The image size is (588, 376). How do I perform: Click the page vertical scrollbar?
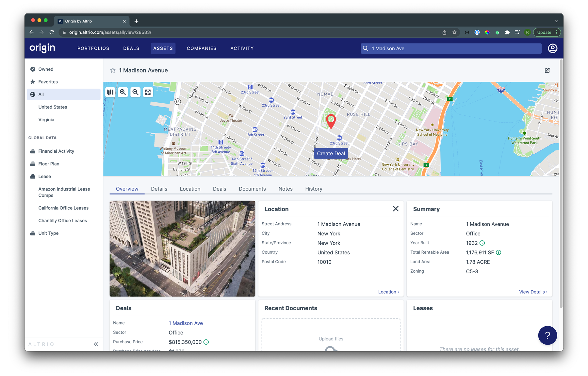[x=561, y=183]
